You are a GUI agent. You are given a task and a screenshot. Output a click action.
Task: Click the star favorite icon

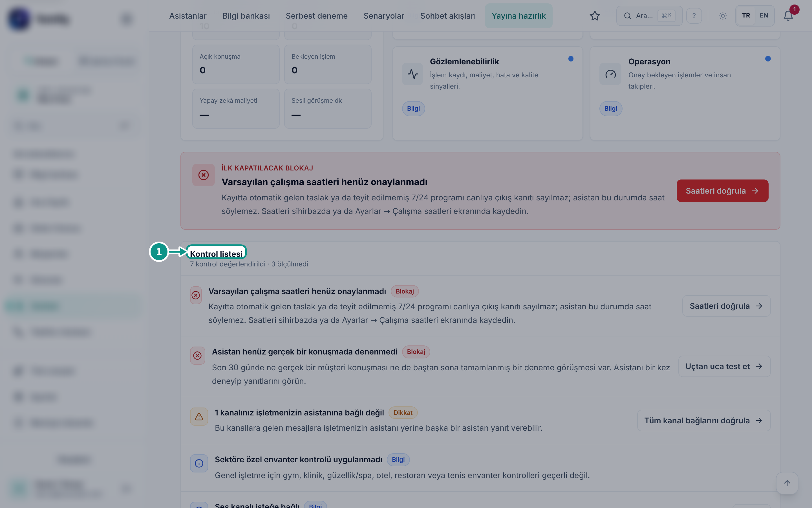595,16
